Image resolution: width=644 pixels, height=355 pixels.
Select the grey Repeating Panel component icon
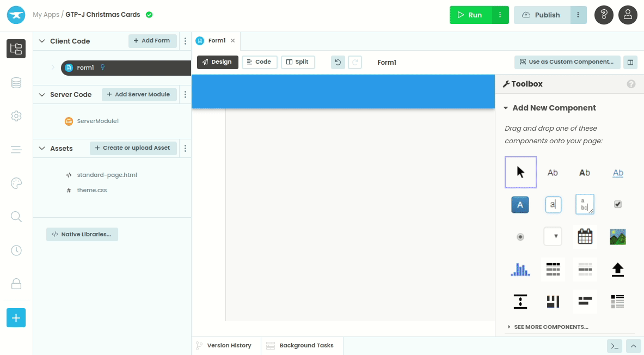[x=585, y=269]
